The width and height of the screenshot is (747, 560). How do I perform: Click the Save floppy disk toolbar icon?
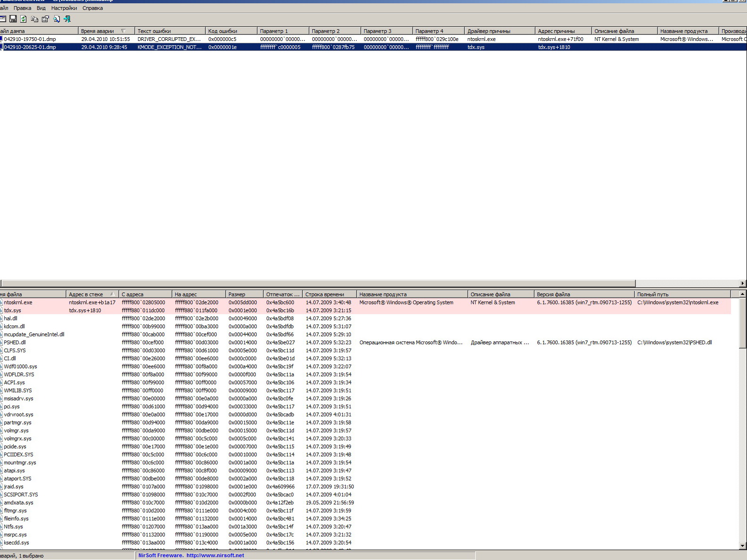13,19
